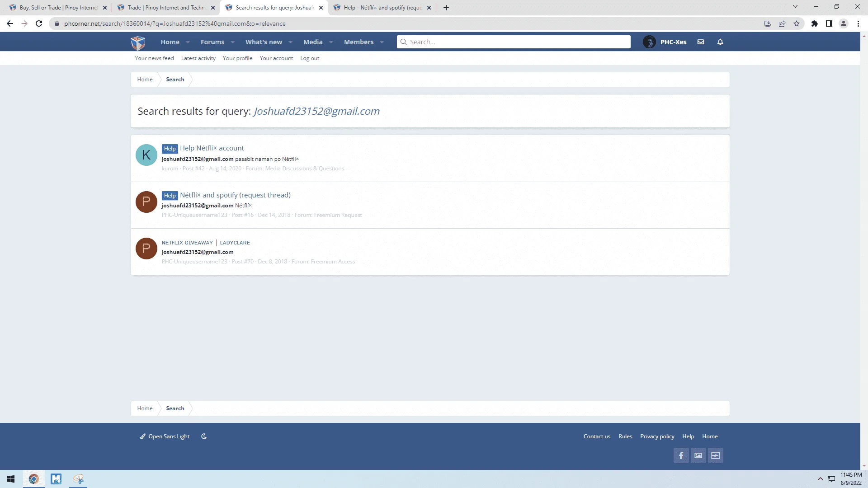The width and height of the screenshot is (868, 488).
Task: Open a new browser tab
Action: [446, 8]
